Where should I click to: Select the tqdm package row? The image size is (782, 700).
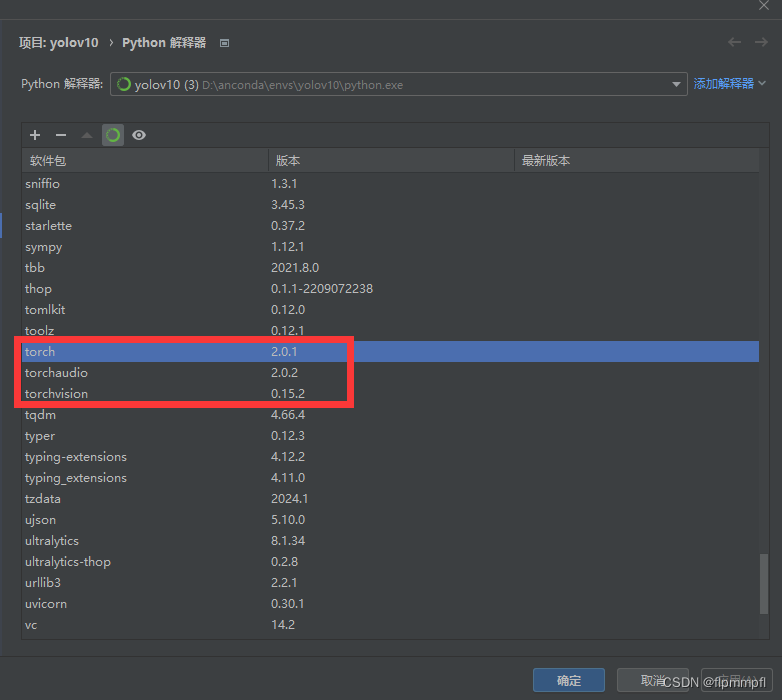click(x=391, y=415)
